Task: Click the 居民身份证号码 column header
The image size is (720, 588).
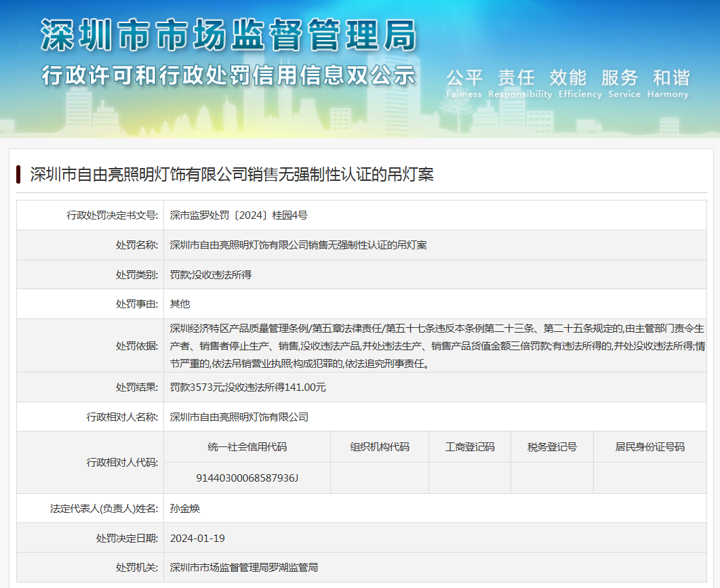Action: coord(649,446)
